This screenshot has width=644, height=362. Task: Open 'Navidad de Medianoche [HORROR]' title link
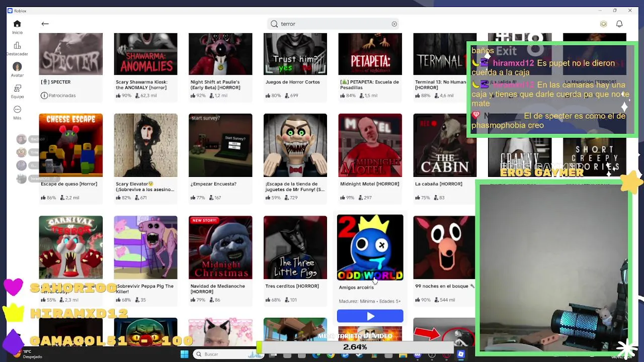point(217,289)
